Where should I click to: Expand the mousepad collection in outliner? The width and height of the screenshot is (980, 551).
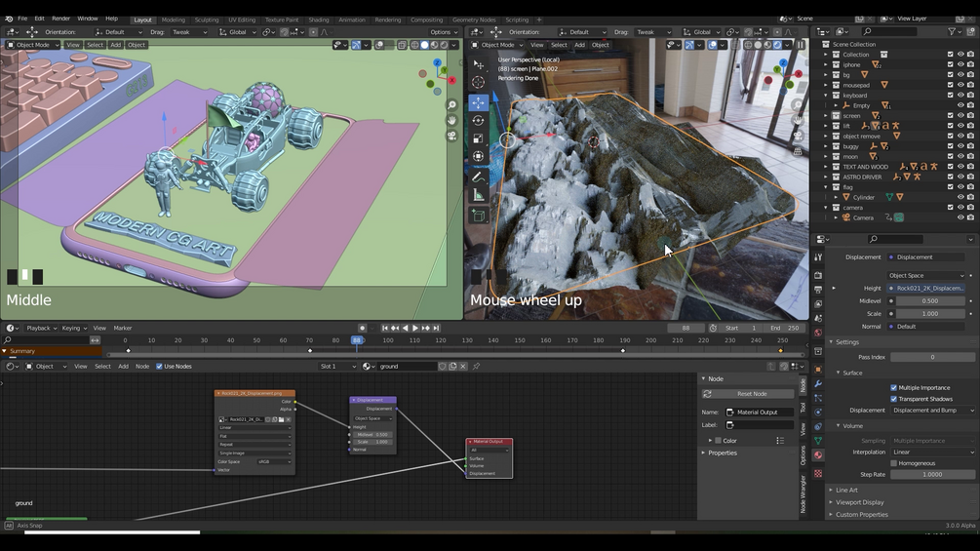point(826,85)
